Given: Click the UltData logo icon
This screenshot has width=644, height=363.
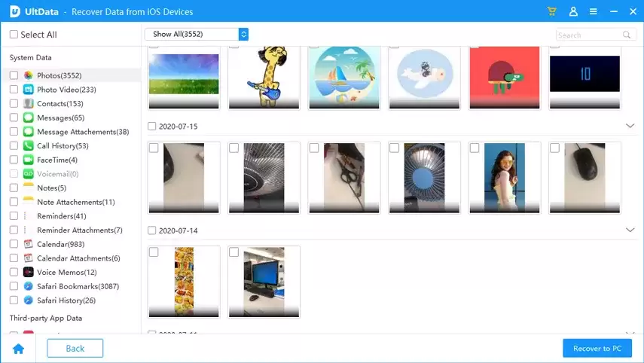Looking at the screenshot, I should tap(15, 11).
